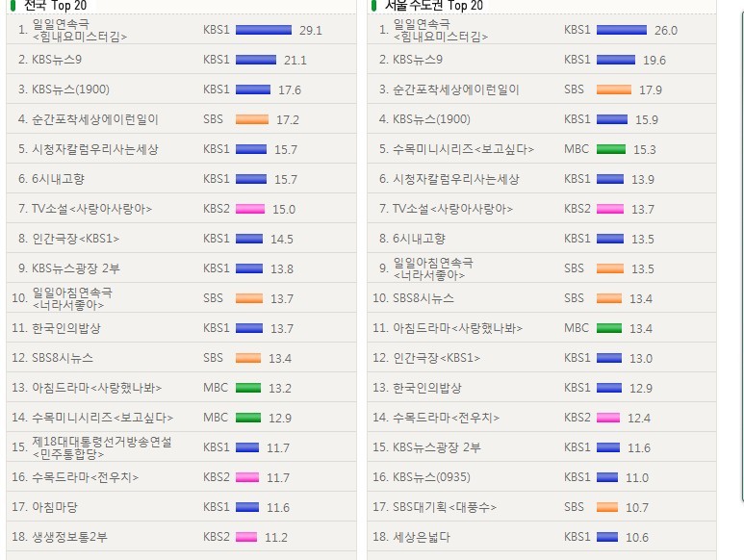Click the 15.9 rating value
Image resolution: width=744 pixels, height=560 pixels.
[647, 120]
